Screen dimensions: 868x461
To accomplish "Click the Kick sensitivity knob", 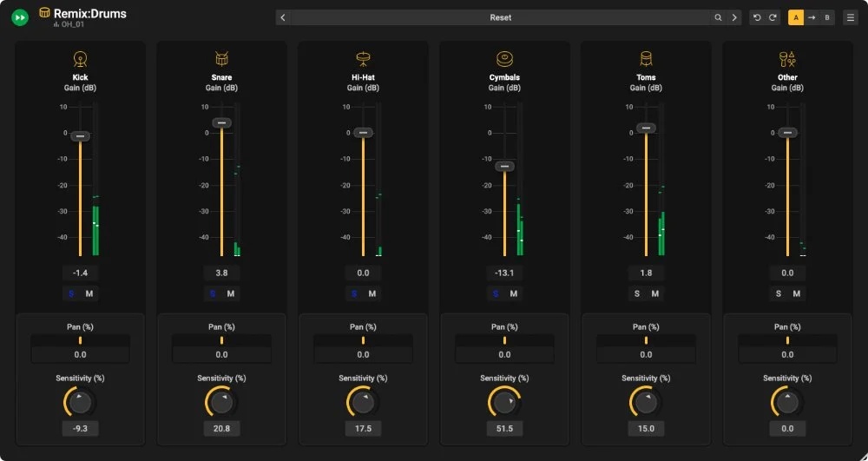I will pos(80,402).
